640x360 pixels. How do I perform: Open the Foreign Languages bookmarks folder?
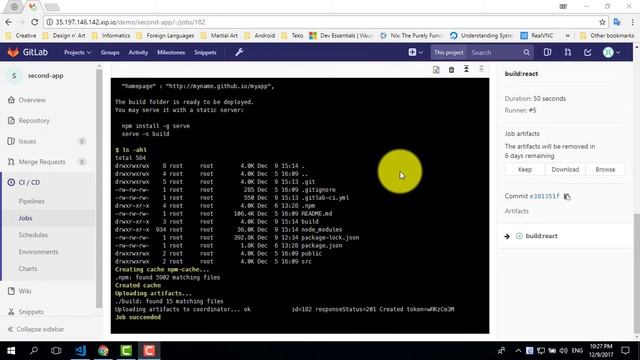[x=166, y=36]
